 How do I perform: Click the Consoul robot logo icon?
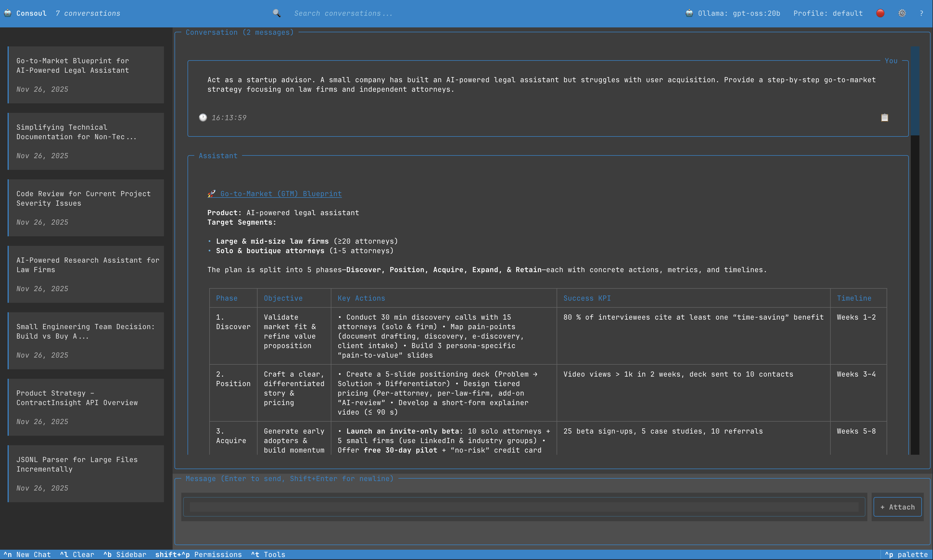tap(8, 13)
